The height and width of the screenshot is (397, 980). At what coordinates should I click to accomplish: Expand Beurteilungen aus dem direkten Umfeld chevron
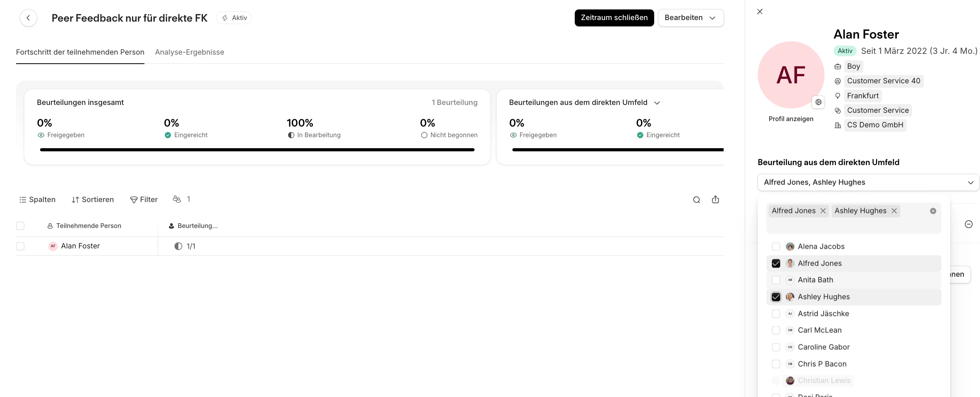pyautogui.click(x=657, y=103)
